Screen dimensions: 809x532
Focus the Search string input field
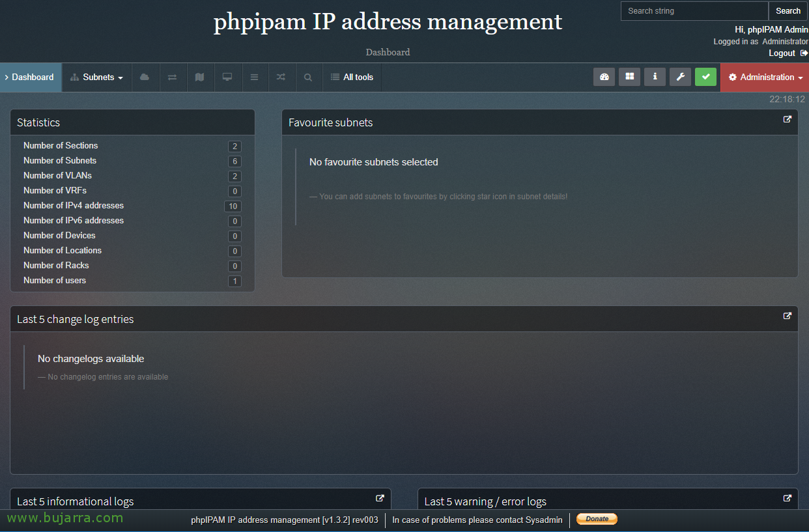[694, 11]
